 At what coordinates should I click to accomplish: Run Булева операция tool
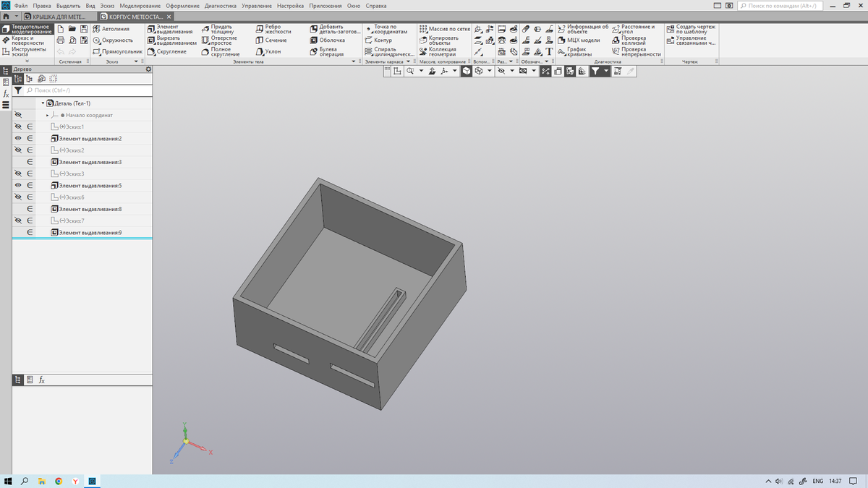pyautogui.click(x=327, y=52)
